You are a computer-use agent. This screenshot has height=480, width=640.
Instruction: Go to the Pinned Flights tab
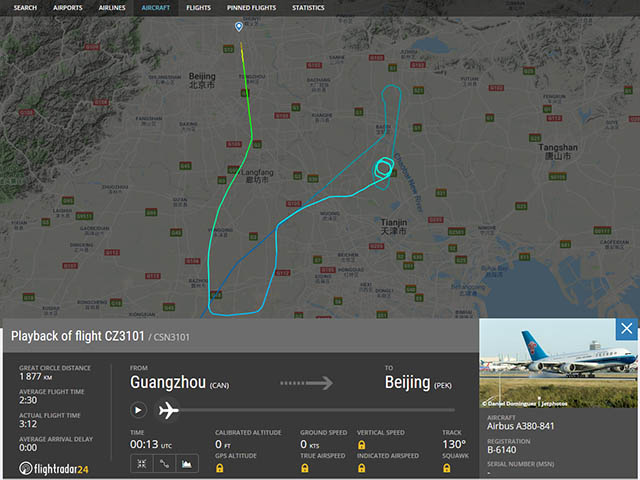[x=251, y=7]
